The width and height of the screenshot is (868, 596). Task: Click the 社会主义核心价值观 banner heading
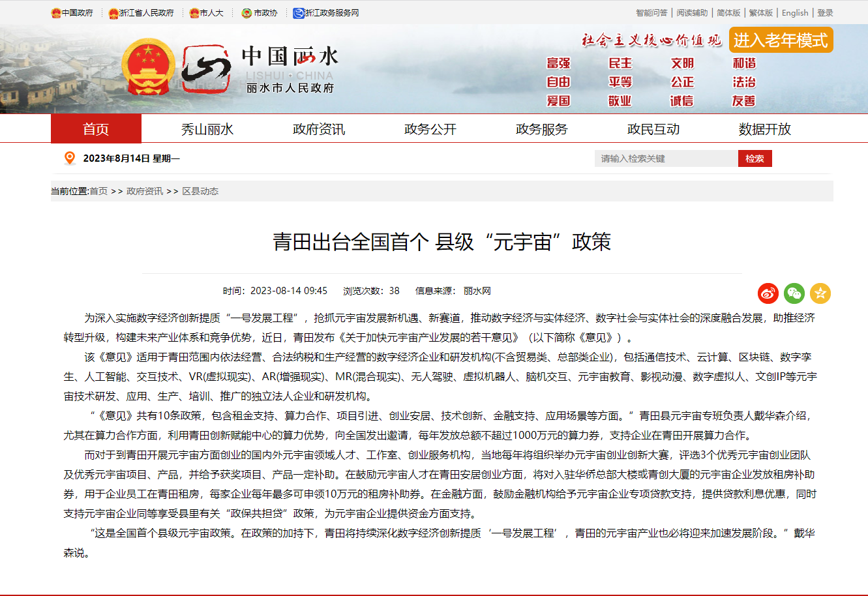[x=651, y=40]
